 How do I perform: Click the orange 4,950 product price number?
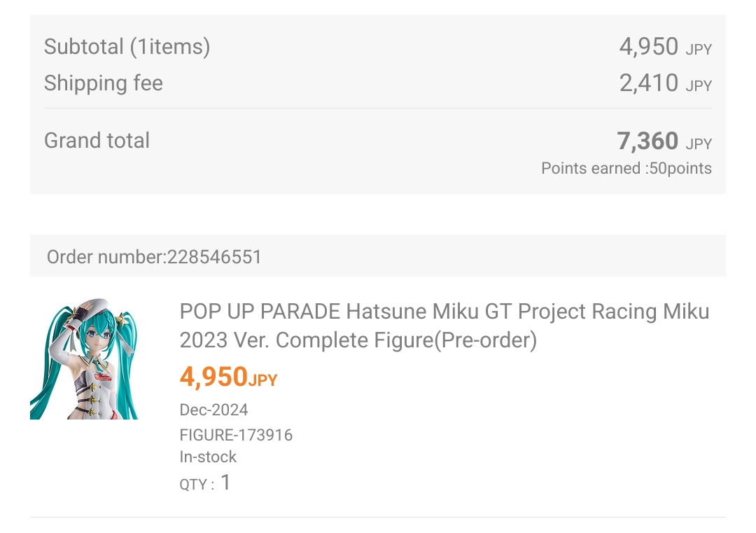[x=213, y=378]
